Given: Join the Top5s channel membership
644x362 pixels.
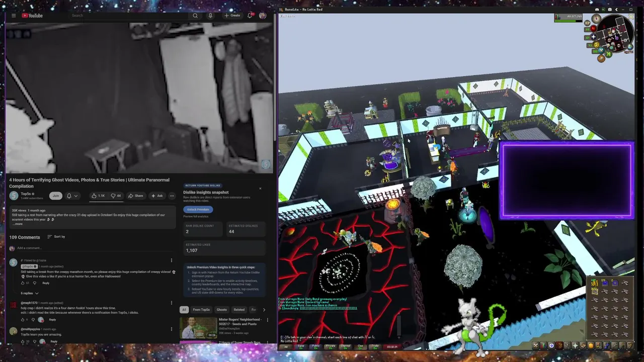Looking at the screenshot, I should pyautogui.click(x=55, y=196).
